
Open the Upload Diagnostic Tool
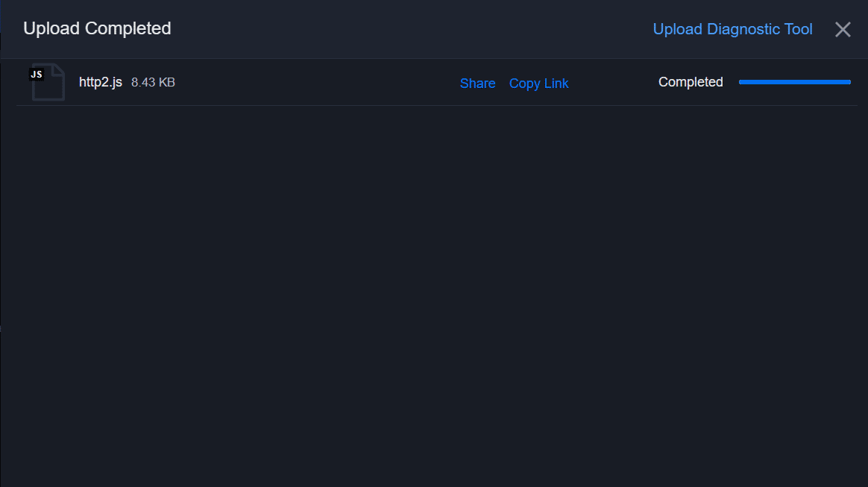732,29
